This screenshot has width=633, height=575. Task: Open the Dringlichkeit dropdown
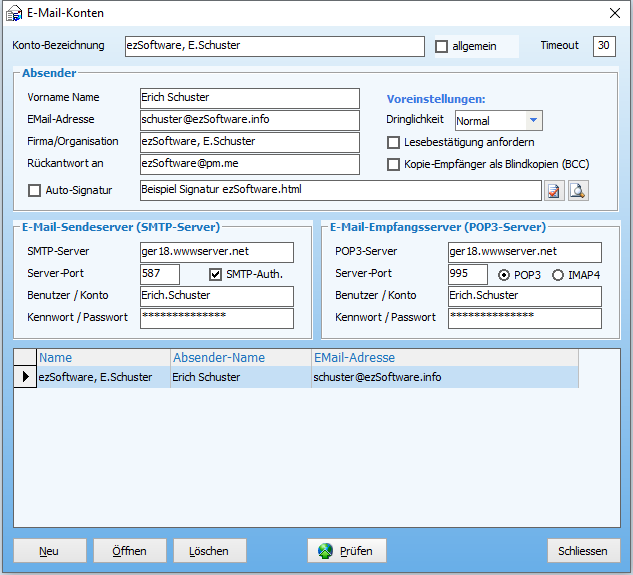533,121
